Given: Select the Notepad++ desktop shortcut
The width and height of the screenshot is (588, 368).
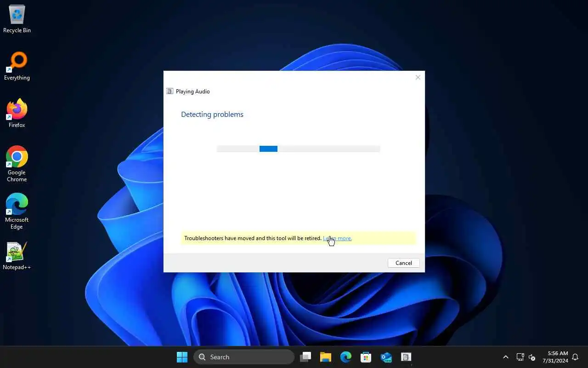Looking at the screenshot, I should pyautogui.click(x=17, y=256).
